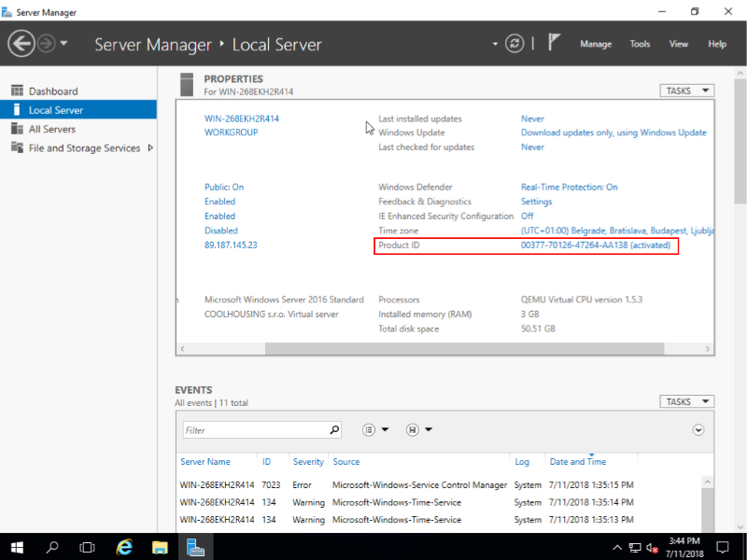This screenshot has width=747, height=560.
Task: Expand events filter with round chevron
Action: [698, 430]
